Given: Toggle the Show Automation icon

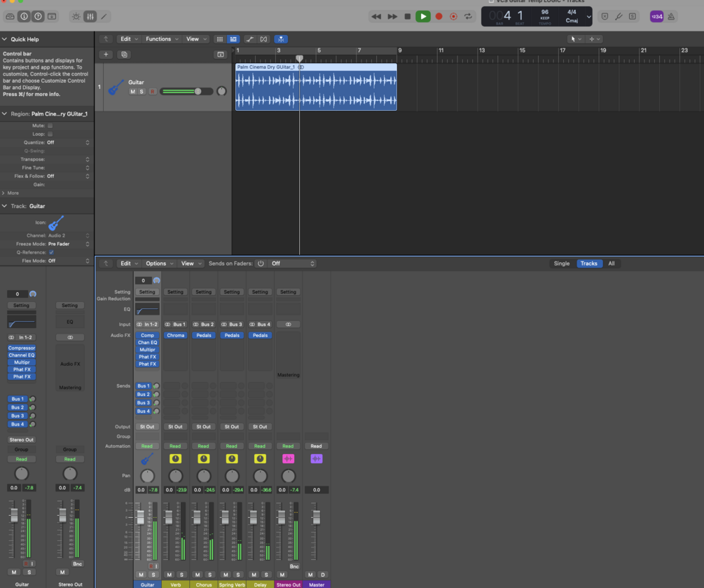Looking at the screenshot, I should coord(250,39).
